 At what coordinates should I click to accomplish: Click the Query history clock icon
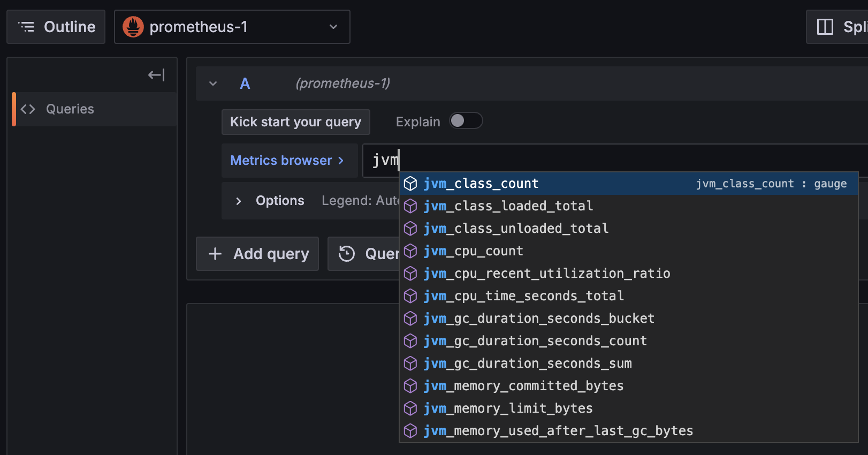click(347, 254)
